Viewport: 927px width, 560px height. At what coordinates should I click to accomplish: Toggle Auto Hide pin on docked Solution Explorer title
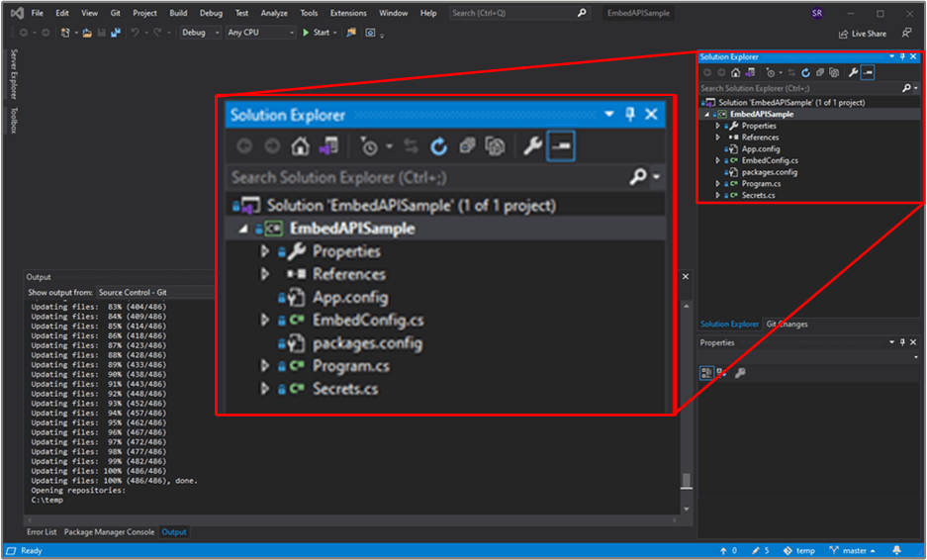tap(902, 56)
